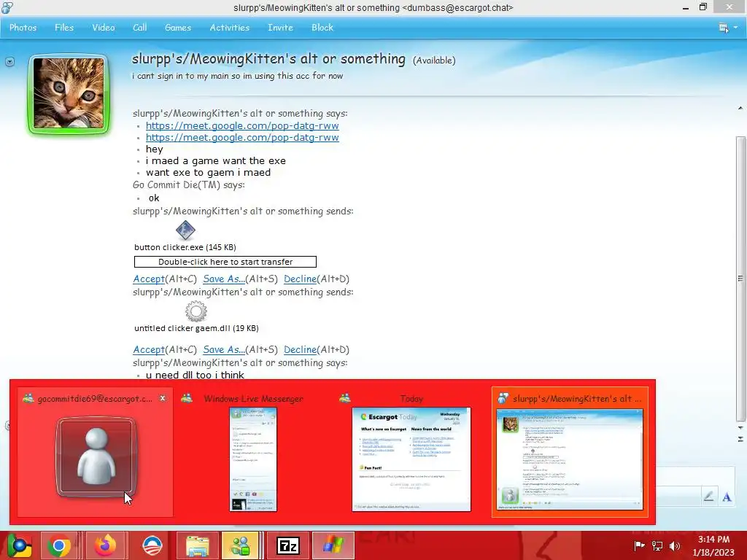Launch Firefox from the taskbar
The image size is (747, 560).
[105, 545]
